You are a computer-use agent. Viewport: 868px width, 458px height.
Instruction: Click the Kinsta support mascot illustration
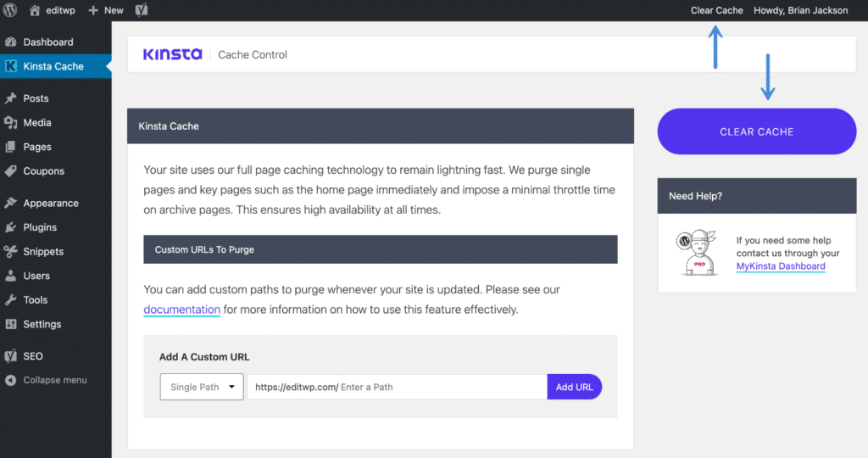[x=697, y=253]
